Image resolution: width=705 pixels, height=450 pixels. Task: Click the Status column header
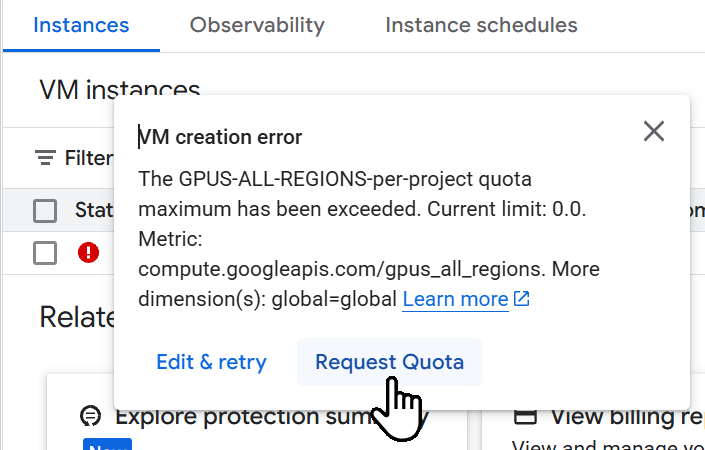[95, 211]
